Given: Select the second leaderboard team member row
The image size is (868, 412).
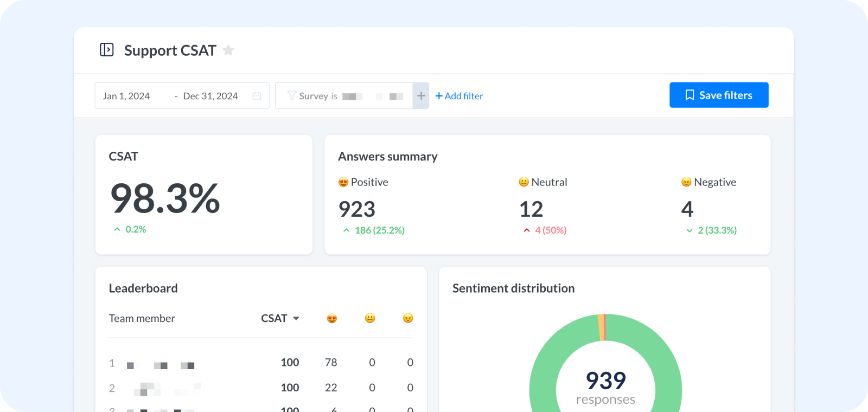Looking at the screenshot, I should pos(261,388).
